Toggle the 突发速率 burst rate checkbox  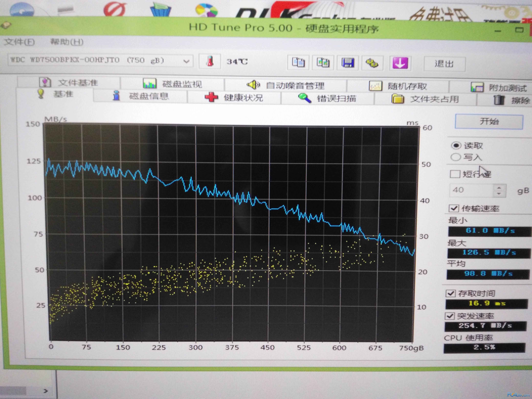450,316
